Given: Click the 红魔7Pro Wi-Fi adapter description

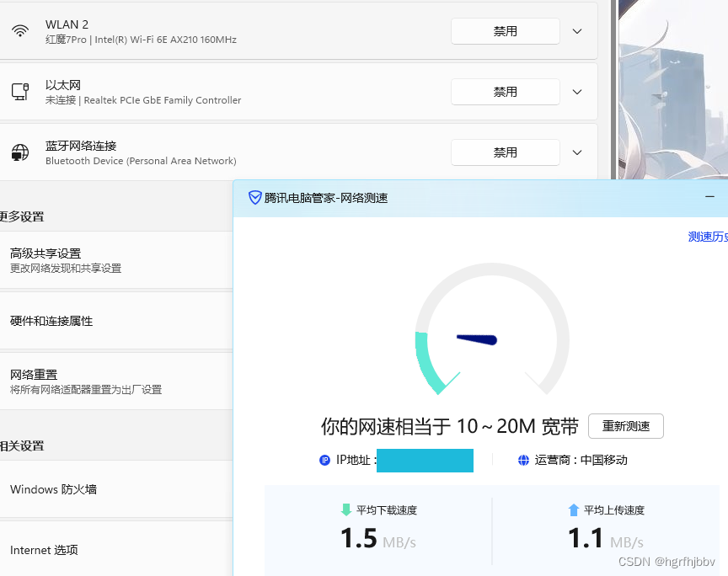Looking at the screenshot, I should pyautogui.click(x=142, y=40).
